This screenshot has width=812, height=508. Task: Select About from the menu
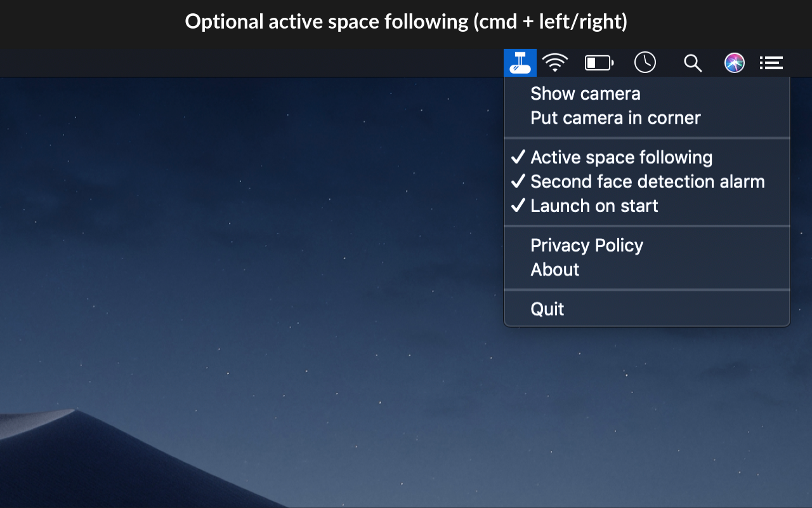pos(555,269)
